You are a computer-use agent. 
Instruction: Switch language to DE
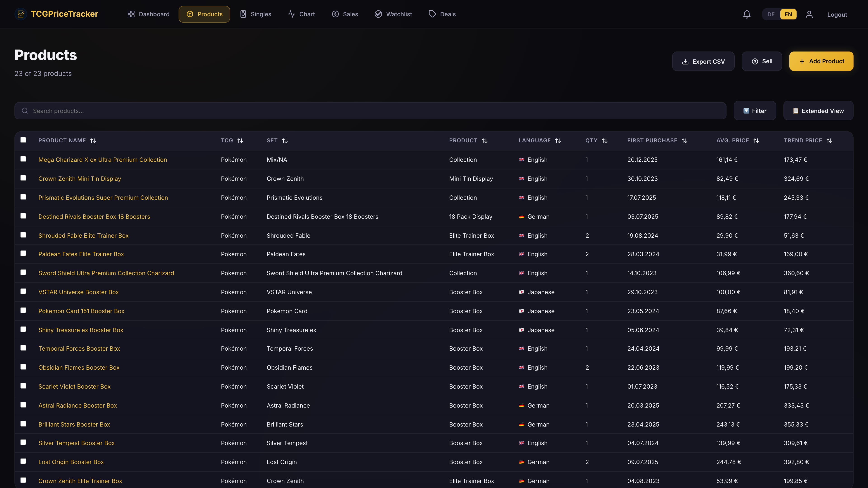[x=771, y=14]
